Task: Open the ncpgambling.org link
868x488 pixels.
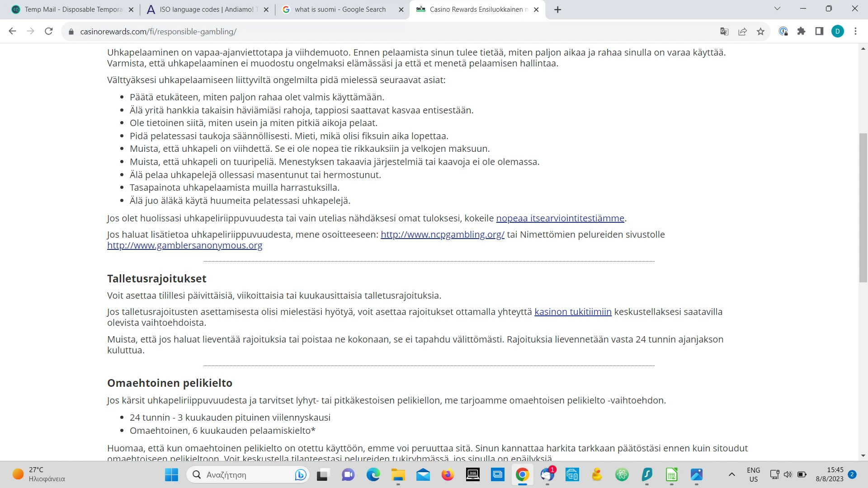Action: 442,235
